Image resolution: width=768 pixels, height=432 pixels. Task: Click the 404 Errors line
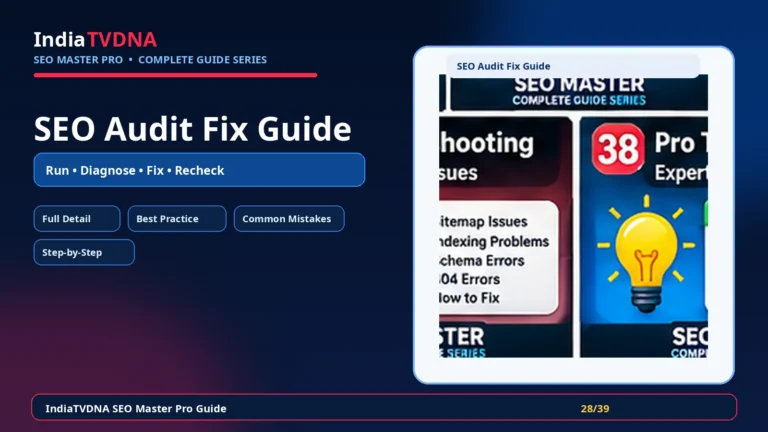click(x=470, y=279)
